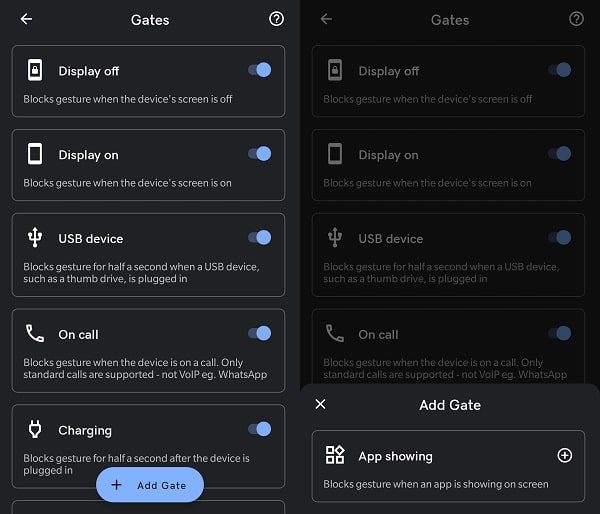
Task: Select 'Display off' title on left screen
Action: click(x=89, y=71)
